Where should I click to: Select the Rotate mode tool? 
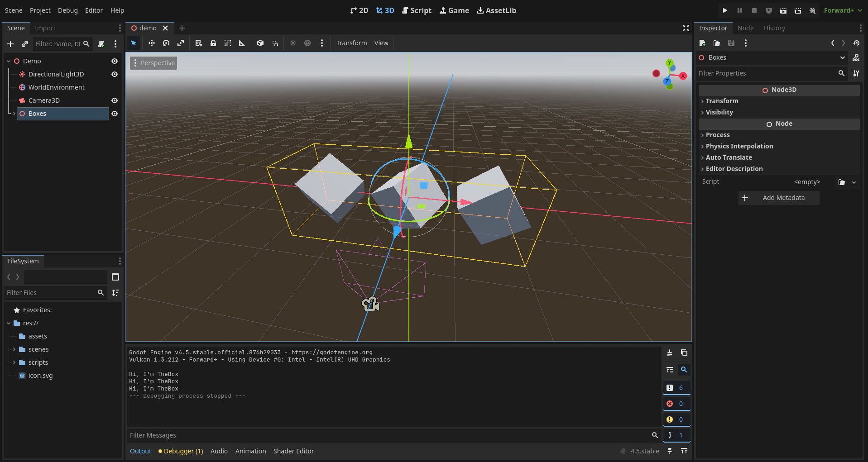click(x=166, y=43)
